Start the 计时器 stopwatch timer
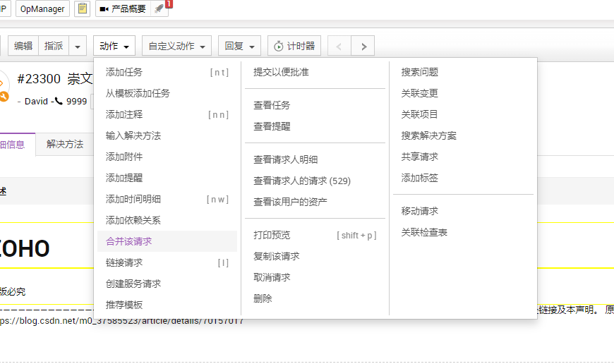Screen dimensions: 614x364 (x=294, y=46)
